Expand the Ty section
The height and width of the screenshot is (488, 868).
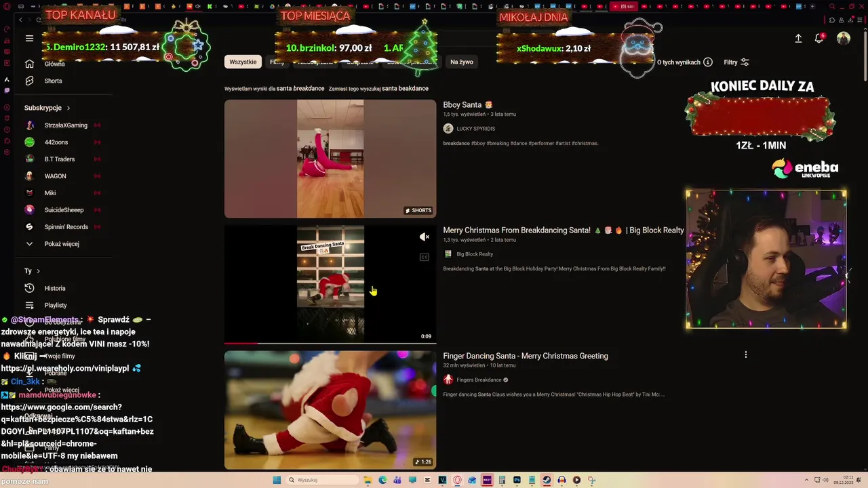pyautogui.click(x=33, y=270)
